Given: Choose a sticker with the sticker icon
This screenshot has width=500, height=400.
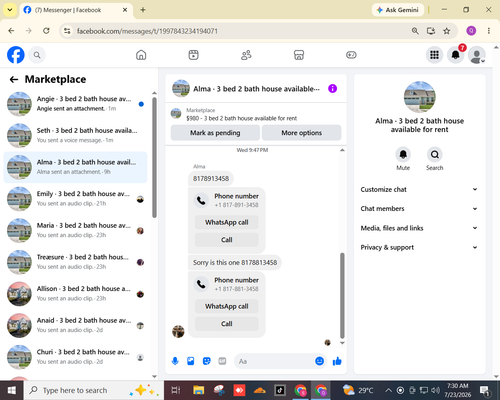Looking at the screenshot, I should pyautogui.click(x=207, y=361).
